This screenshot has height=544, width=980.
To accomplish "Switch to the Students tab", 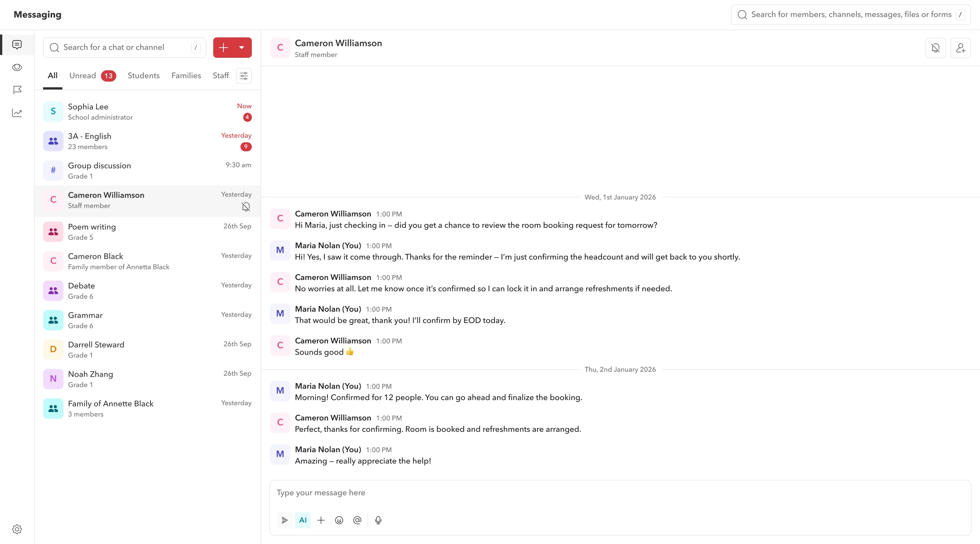I will pyautogui.click(x=144, y=76).
